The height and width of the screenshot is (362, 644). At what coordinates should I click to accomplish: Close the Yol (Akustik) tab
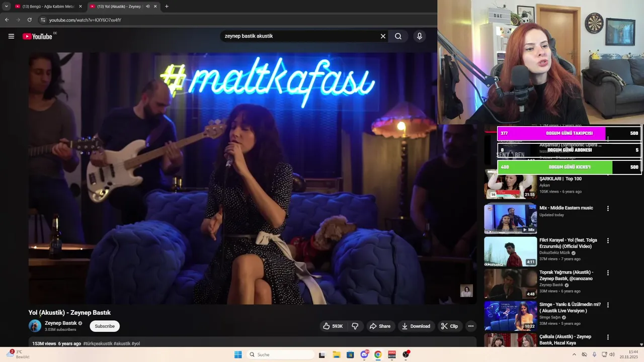pyautogui.click(x=155, y=7)
